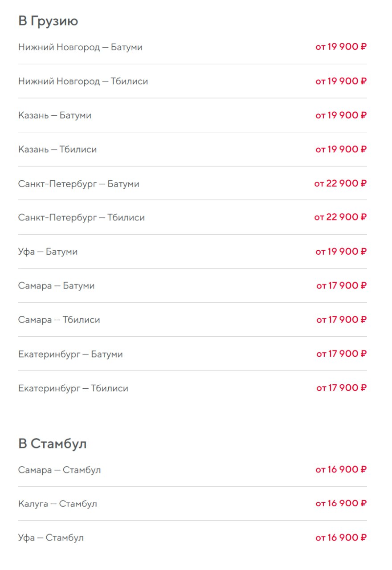Click the Самара — Батуми route
392x570 pixels.
(56, 286)
